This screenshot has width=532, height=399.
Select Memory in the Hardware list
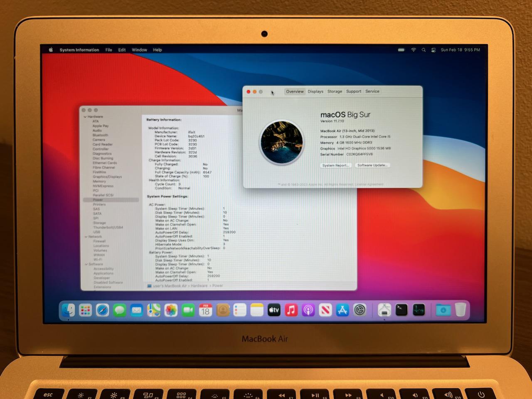(x=99, y=182)
